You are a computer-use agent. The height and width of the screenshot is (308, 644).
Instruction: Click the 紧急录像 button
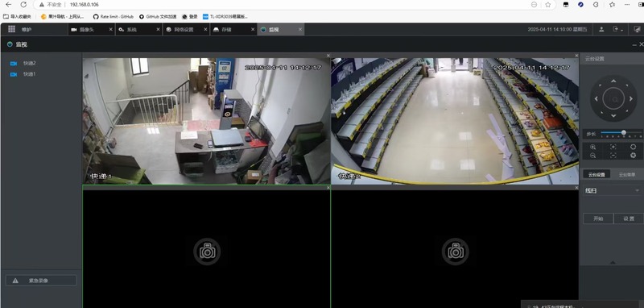tap(41, 281)
